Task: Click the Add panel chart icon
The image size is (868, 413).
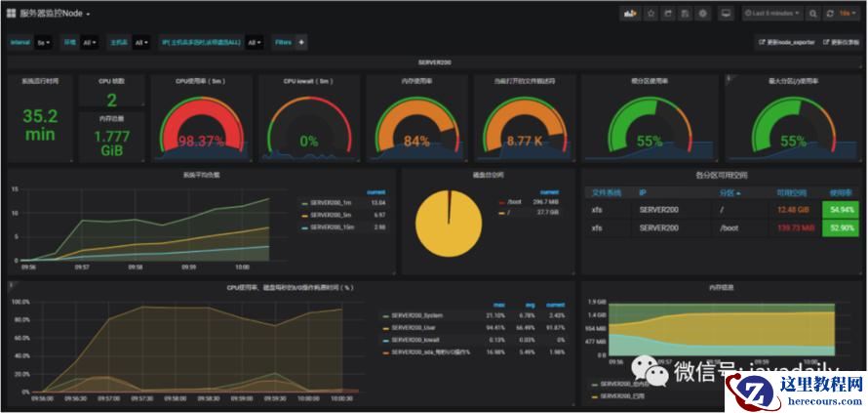Action: pyautogui.click(x=630, y=14)
